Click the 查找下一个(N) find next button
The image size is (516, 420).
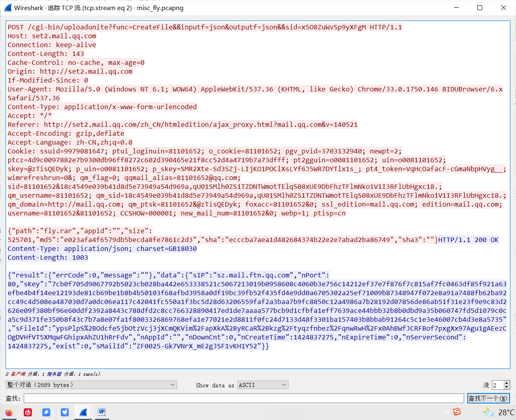click(489, 398)
